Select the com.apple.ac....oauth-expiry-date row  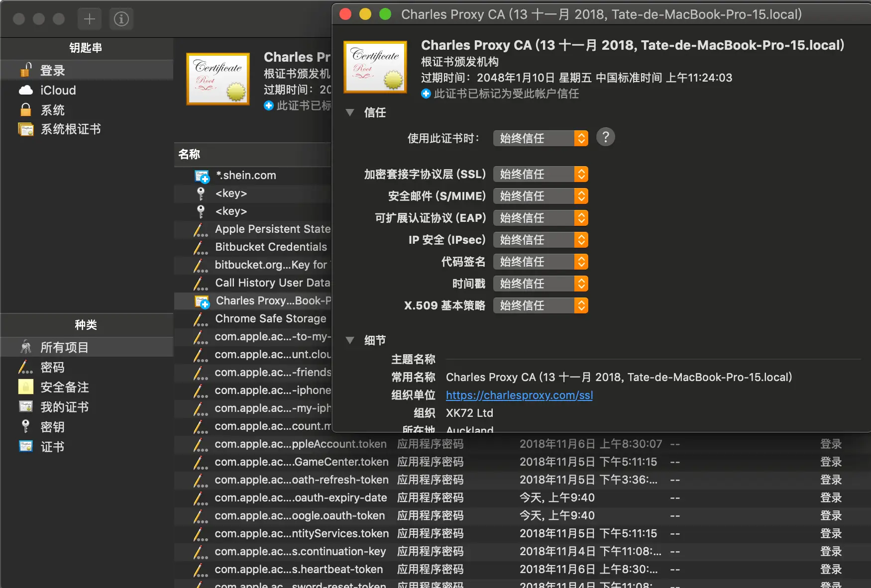[x=522, y=497]
